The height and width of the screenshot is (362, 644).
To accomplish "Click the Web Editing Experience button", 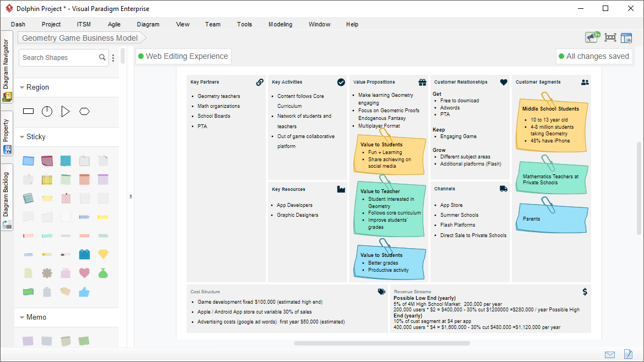I will (x=183, y=56).
